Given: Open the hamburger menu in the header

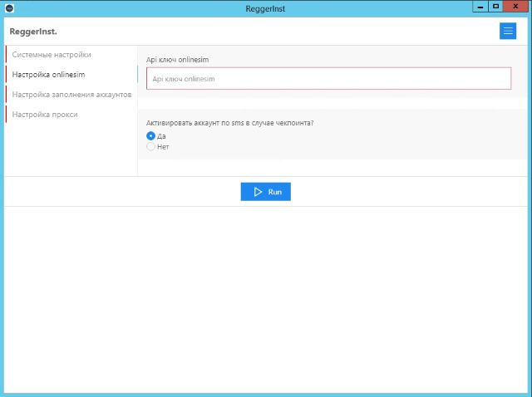Looking at the screenshot, I should pyautogui.click(x=508, y=31).
